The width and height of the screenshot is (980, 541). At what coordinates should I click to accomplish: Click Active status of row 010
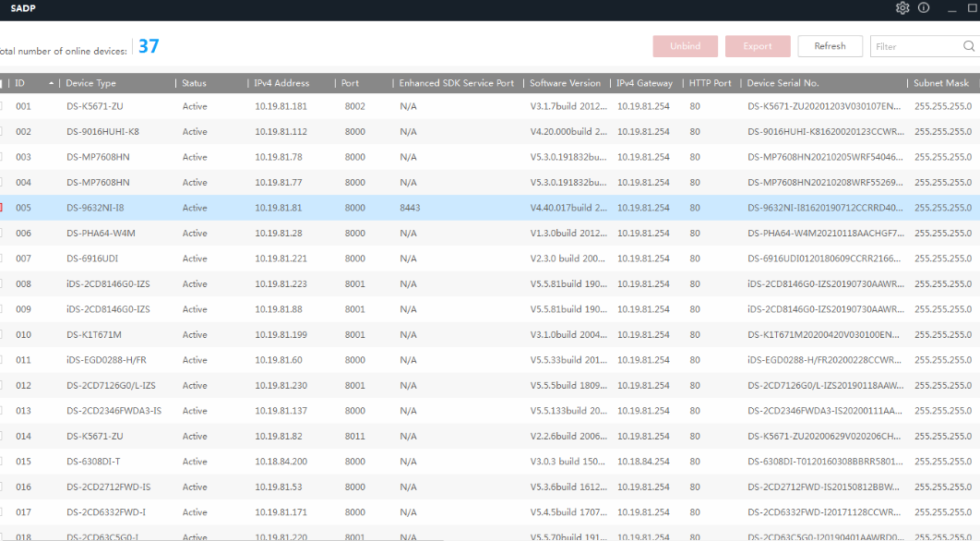[x=195, y=334]
